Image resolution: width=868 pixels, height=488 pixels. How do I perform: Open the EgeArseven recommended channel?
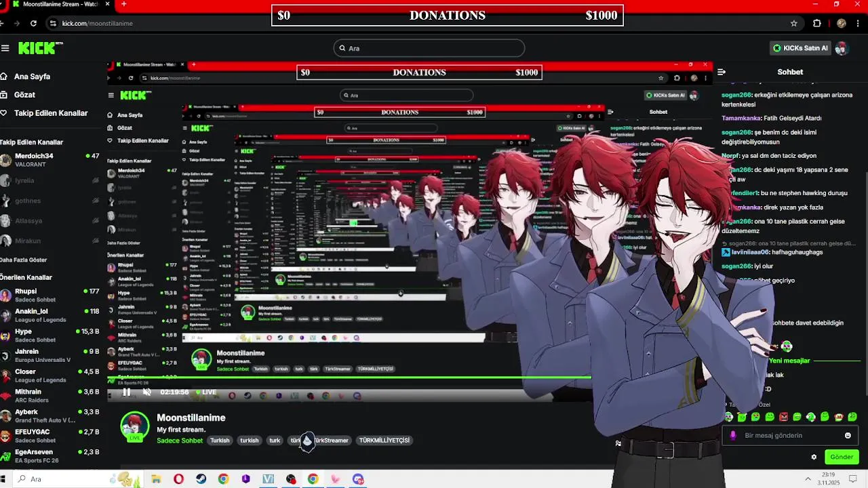[50, 456]
